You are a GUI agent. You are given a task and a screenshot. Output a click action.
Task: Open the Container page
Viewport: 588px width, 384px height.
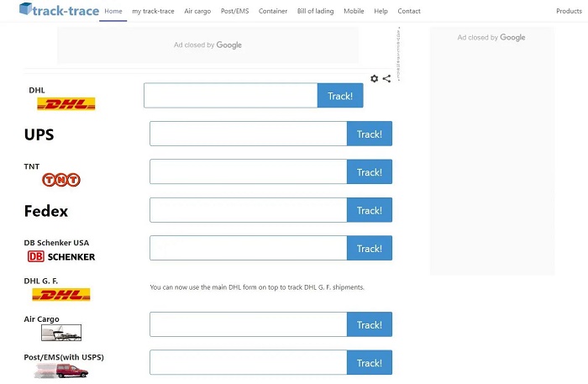(273, 11)
